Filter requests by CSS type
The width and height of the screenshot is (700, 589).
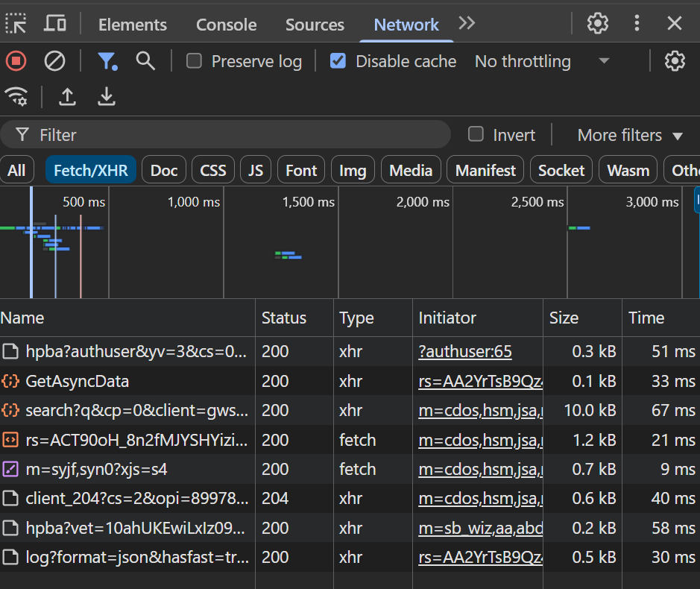[213, 170]
